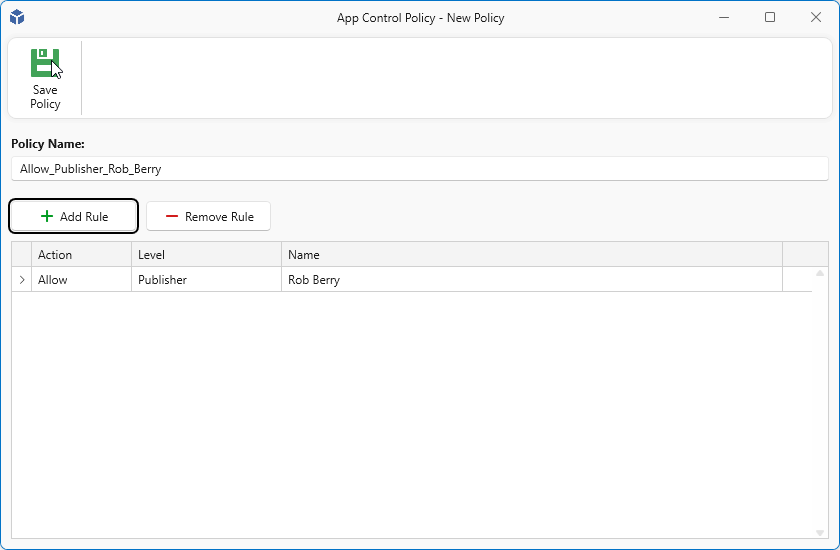Sort rules by the Action column header
Image resolution: width=840 pixels, height=550 pixels.
point(82,255)
